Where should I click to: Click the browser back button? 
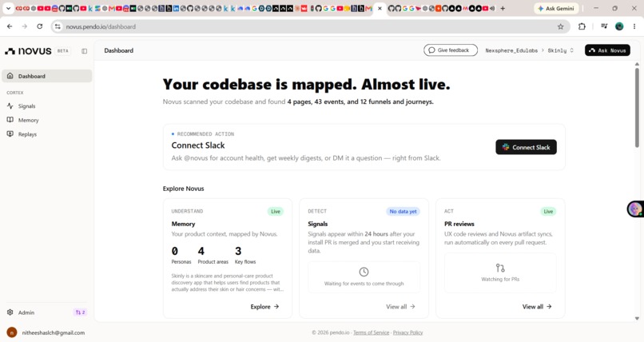(x=10, y=26)
